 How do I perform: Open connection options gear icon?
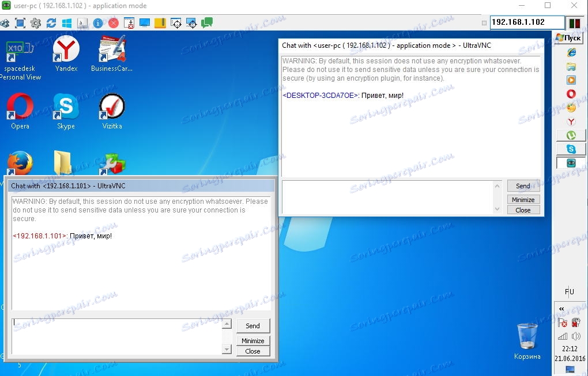click(36, 23)
